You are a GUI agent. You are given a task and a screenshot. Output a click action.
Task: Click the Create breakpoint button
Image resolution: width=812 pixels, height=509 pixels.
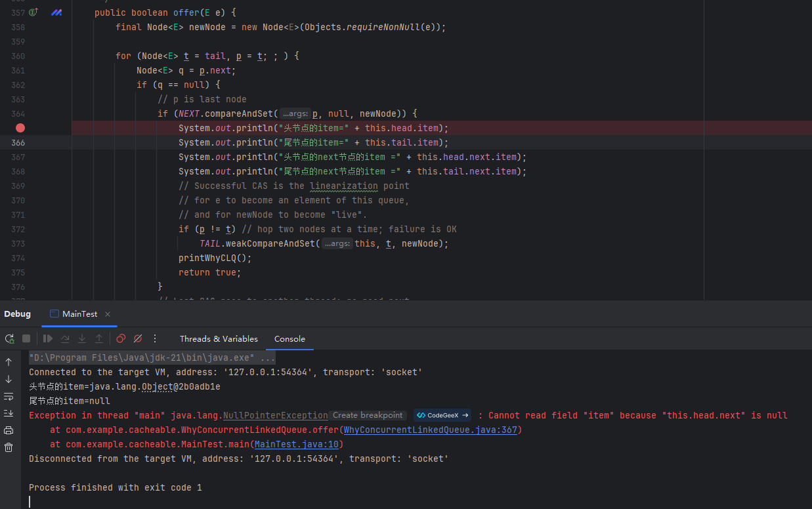[x=368, y=415]
